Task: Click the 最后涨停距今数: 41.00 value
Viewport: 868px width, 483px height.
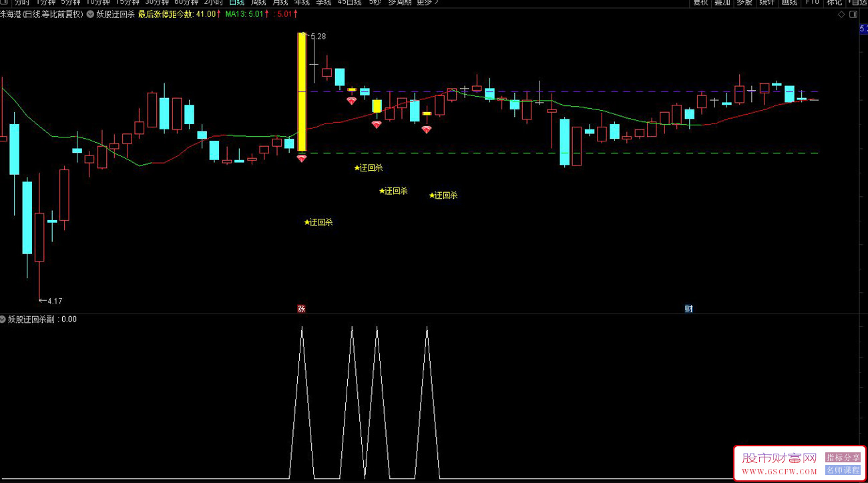Action: [x=178, y=14]
